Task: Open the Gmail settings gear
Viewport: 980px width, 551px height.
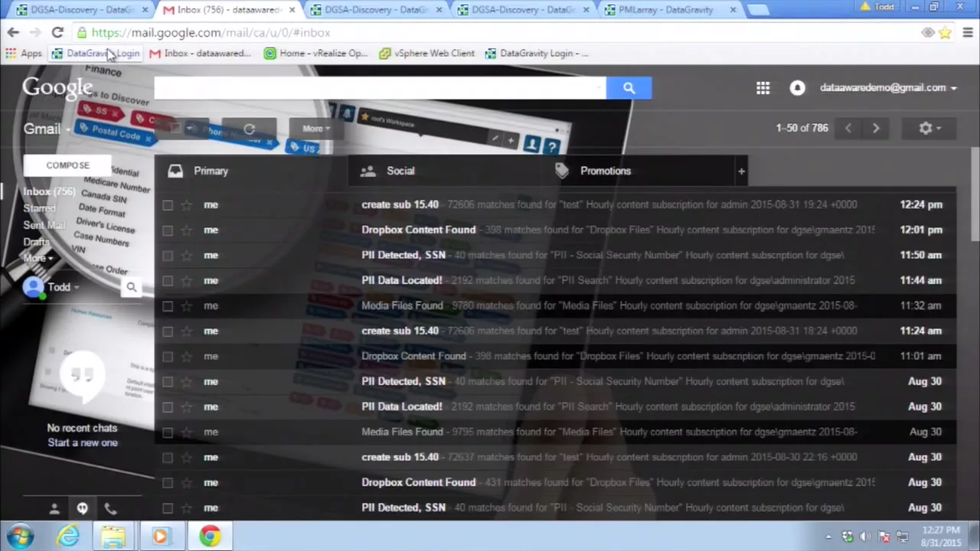Action: 929,129
